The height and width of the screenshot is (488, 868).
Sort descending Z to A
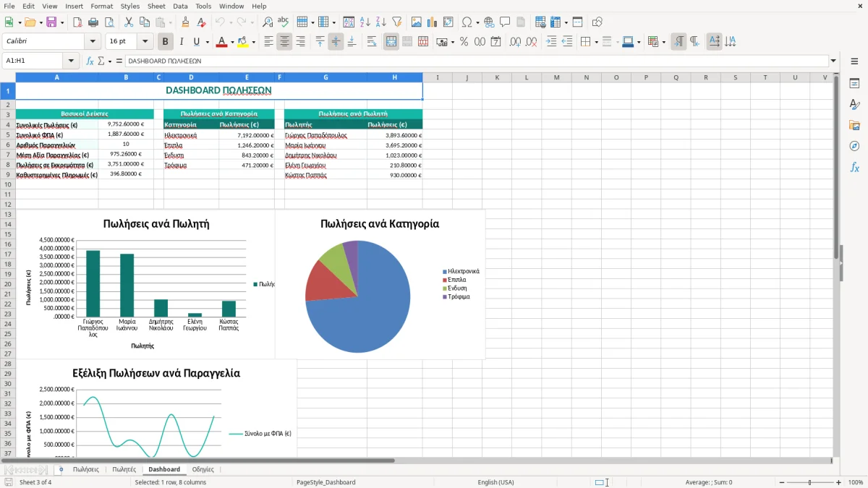click(381, 22)
